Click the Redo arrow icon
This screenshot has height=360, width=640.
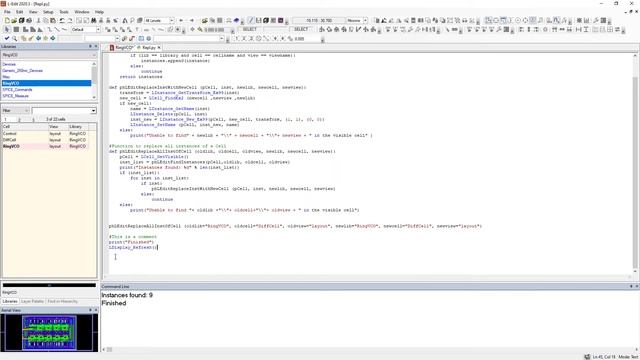pyautogui.click(x=70, y=20)
